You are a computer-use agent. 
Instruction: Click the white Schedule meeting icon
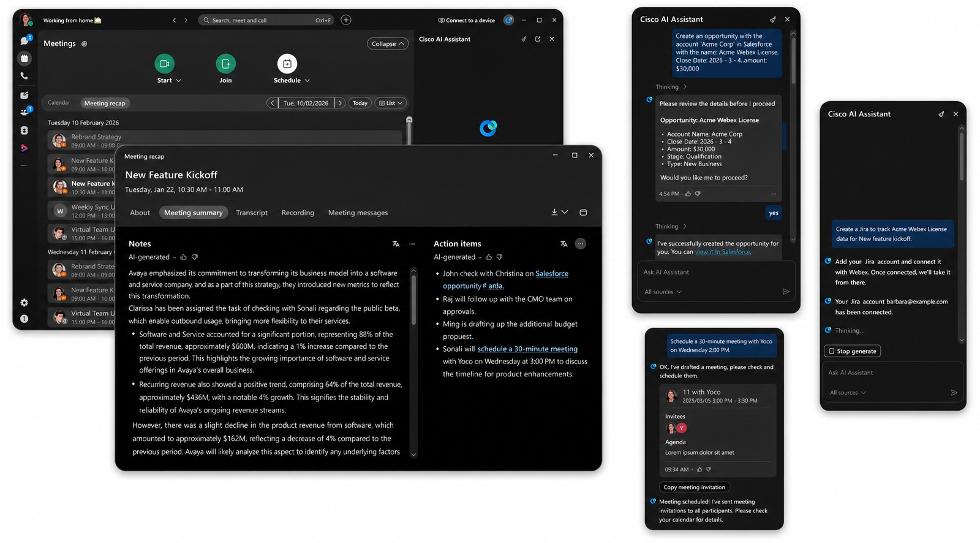287,64
